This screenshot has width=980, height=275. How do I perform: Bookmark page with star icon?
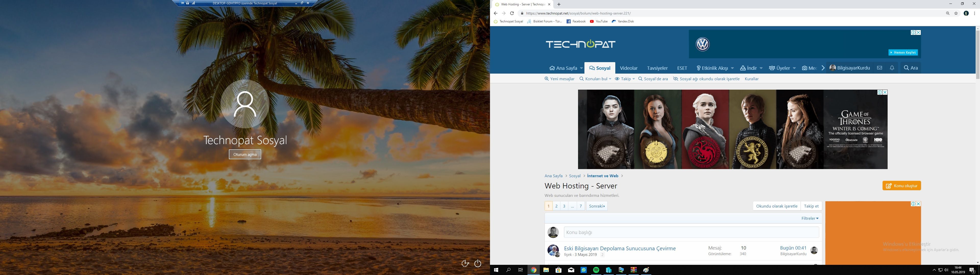coord(956,13)
